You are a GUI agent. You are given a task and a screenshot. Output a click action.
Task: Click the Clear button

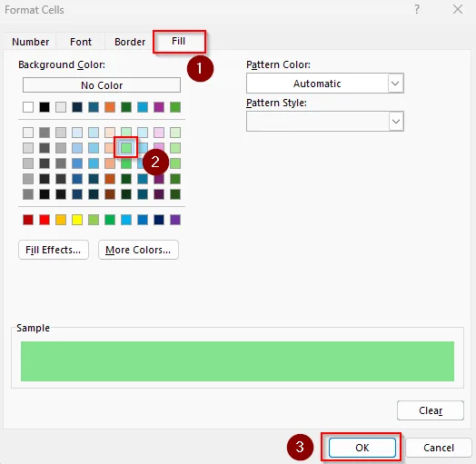point(431,410)
